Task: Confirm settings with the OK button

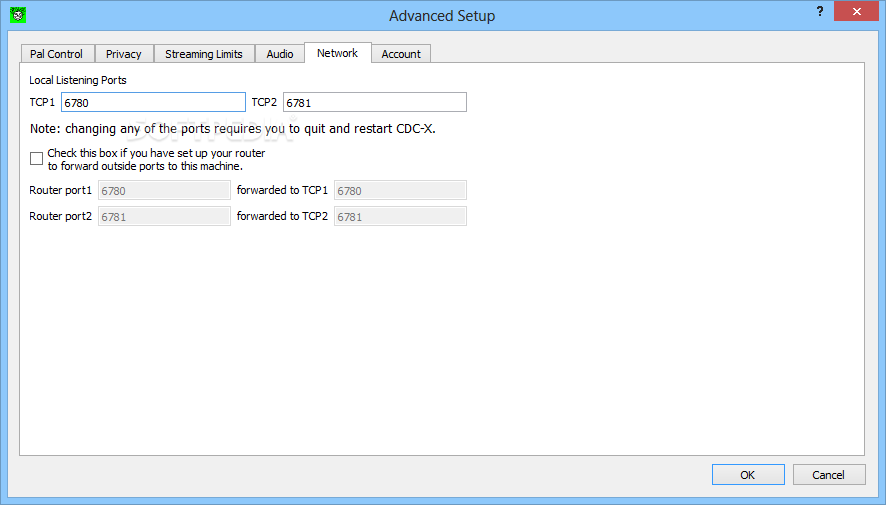Action: click(x=748, y=474)
